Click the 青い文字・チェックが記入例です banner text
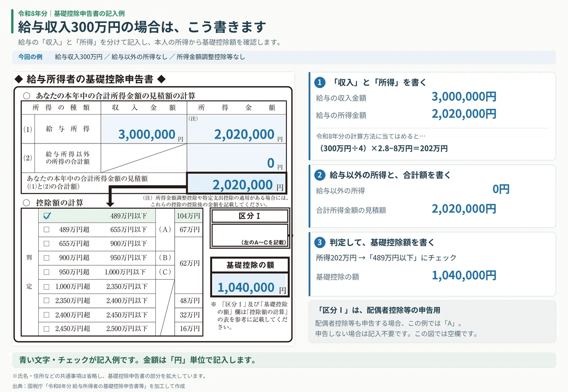The height and width of the screenshot is (392, 568). point(137,360)
